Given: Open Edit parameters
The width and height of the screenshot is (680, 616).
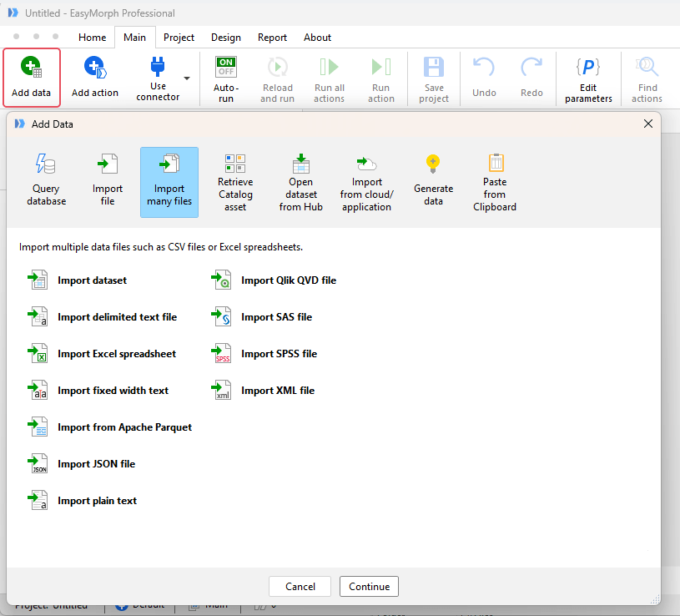Looking at the screenshot, I should 588,80.
